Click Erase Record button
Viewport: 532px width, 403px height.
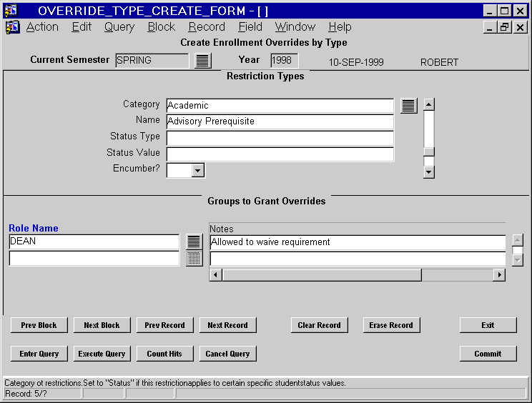click(391, 325)
